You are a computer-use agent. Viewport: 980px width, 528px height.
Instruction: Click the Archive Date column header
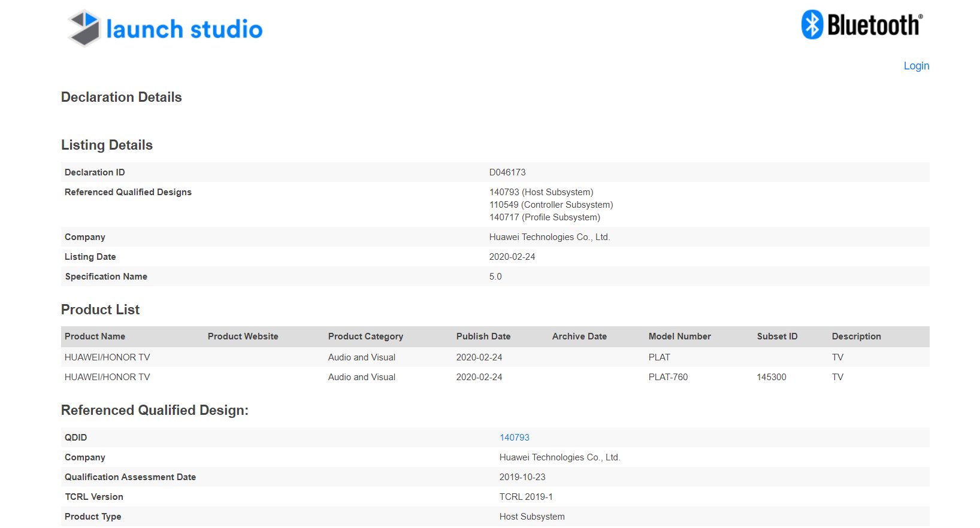tap(579, 336)
